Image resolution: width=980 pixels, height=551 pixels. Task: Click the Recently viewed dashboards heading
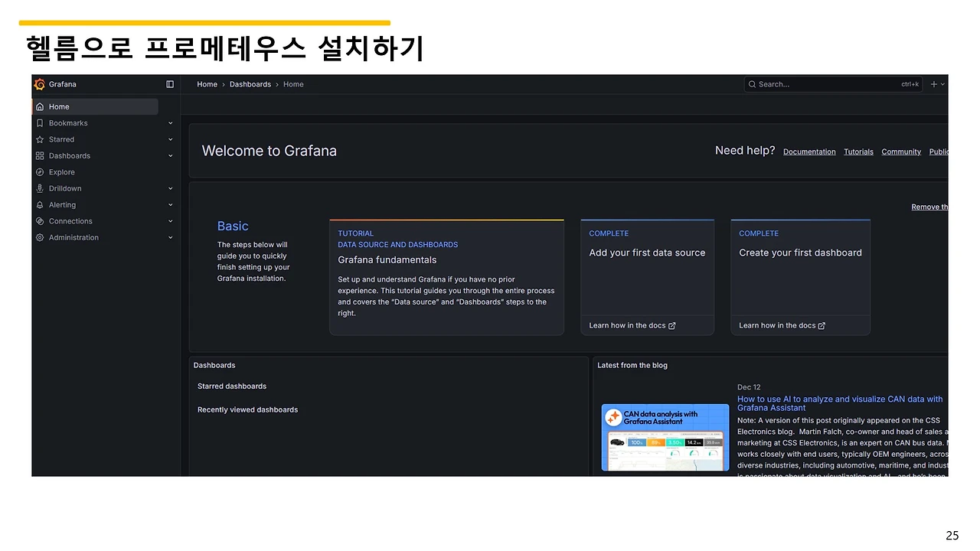(247, 410)
